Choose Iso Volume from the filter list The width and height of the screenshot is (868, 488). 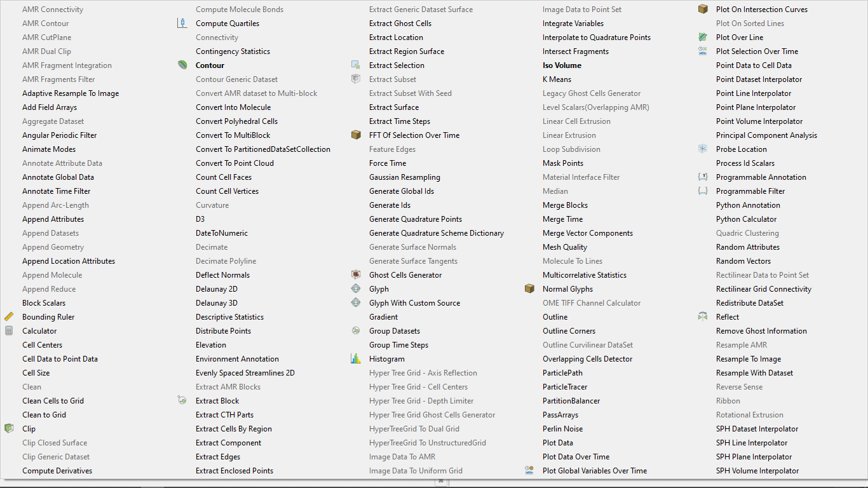562,65
